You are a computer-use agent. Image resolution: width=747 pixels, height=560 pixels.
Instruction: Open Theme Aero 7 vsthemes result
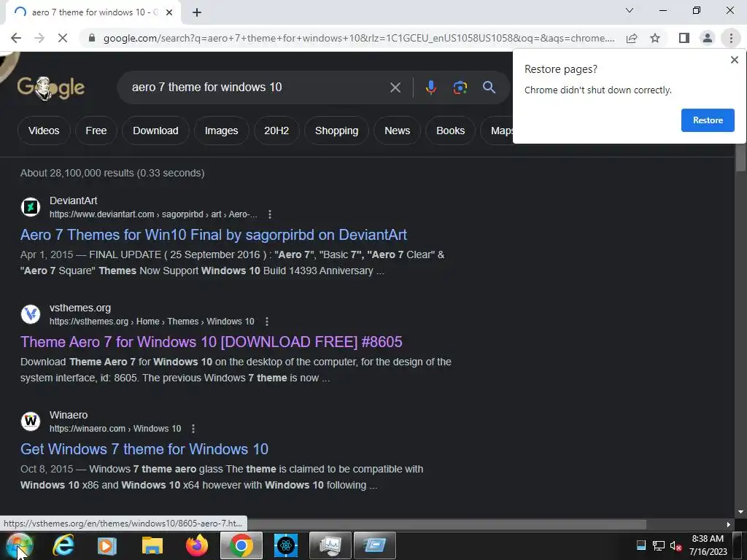(x=211, y=342)
